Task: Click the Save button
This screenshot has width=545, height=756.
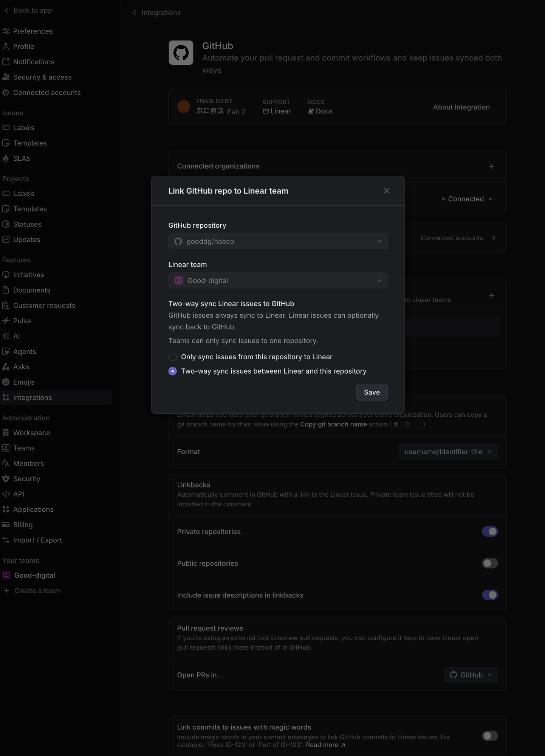Action: coord(372,392)
